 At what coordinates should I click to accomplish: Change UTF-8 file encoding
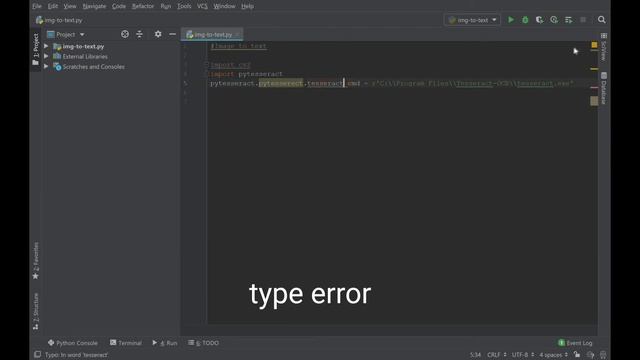523,355
